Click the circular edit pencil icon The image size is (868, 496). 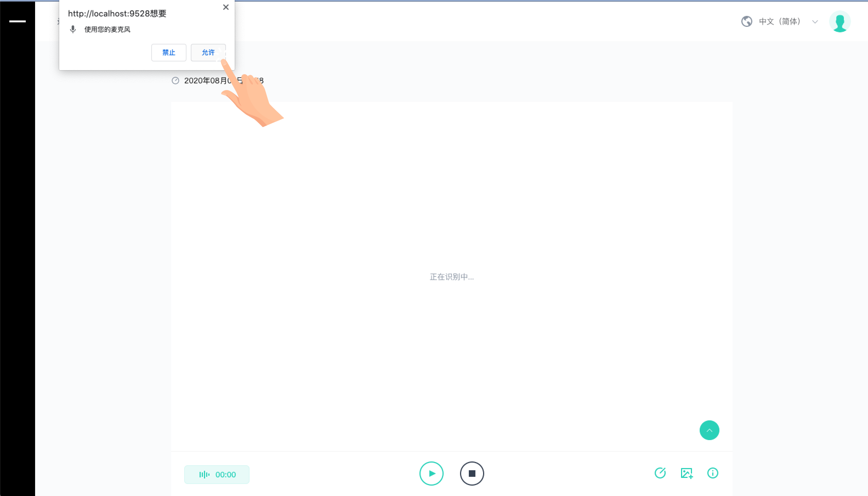(x=660, y=473)
